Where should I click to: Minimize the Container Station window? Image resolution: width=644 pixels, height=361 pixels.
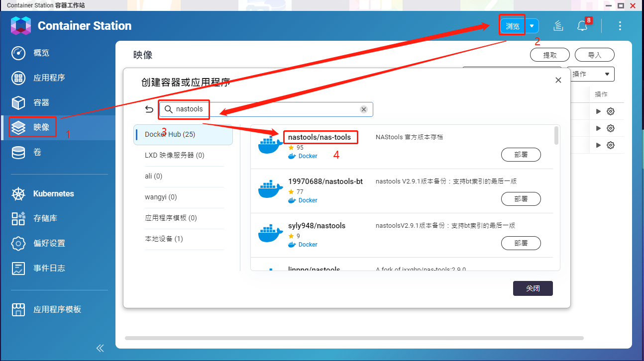(x=609, y=5)
